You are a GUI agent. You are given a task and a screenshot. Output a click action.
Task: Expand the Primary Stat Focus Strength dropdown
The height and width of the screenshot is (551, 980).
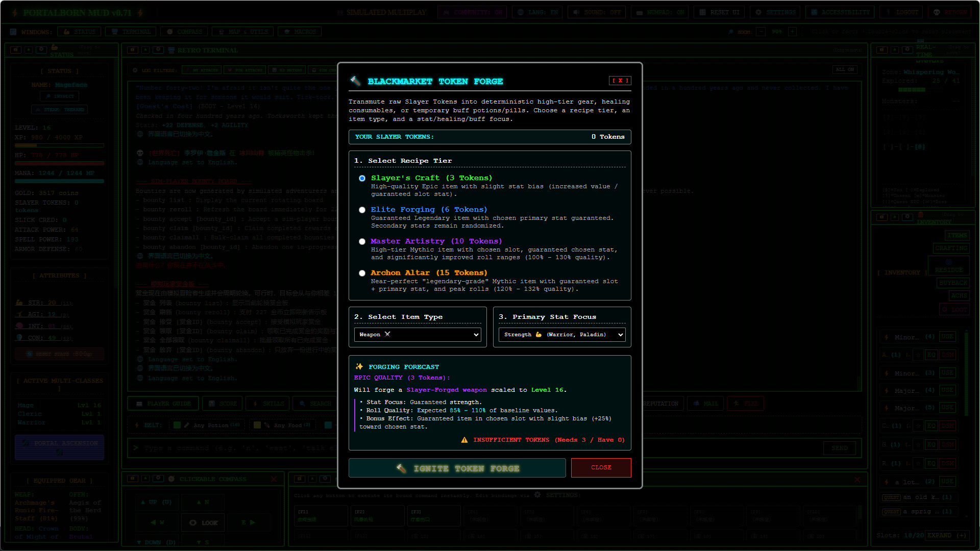click(x=562, y=335)
